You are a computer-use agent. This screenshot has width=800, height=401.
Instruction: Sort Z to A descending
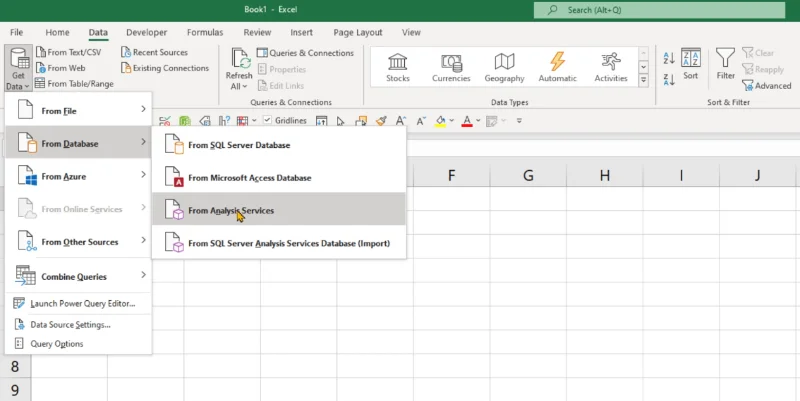tap(669, 79)
